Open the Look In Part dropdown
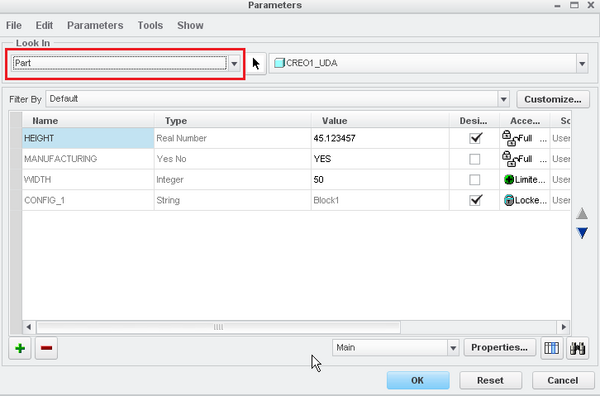 (234, 64)
